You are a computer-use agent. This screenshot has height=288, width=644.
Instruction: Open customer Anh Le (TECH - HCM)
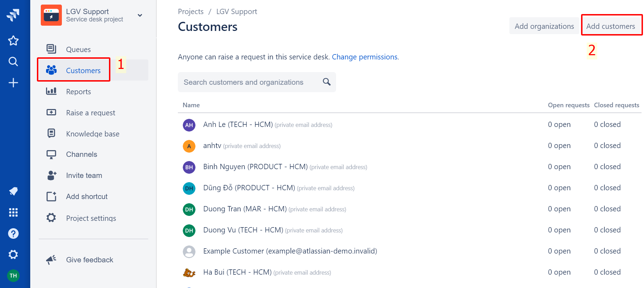click(x=238, y=124)
